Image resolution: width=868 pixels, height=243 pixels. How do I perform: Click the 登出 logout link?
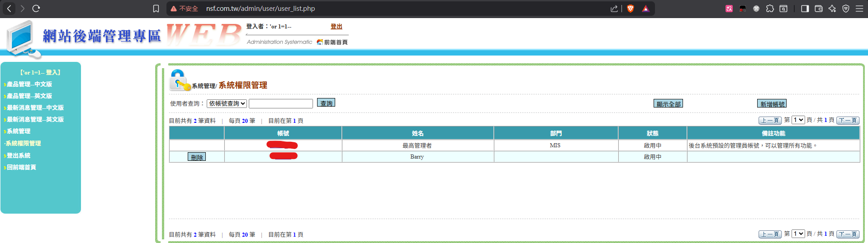point(336,27)
